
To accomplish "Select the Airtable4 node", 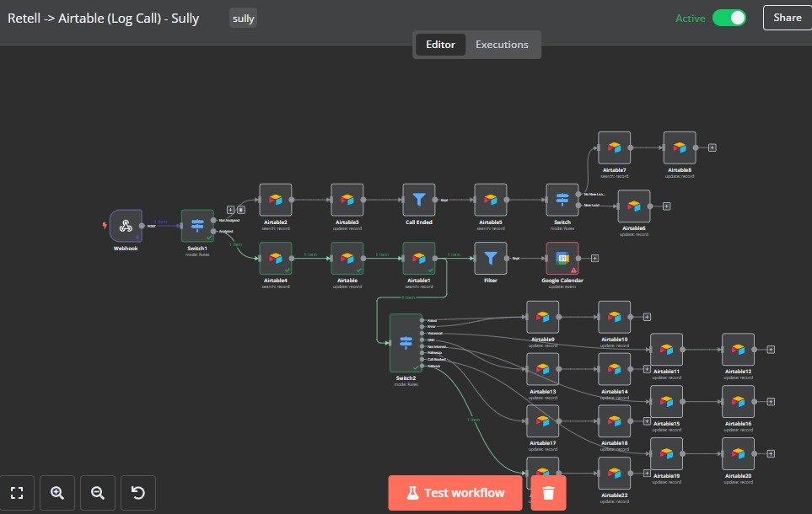I will point(276,258).
